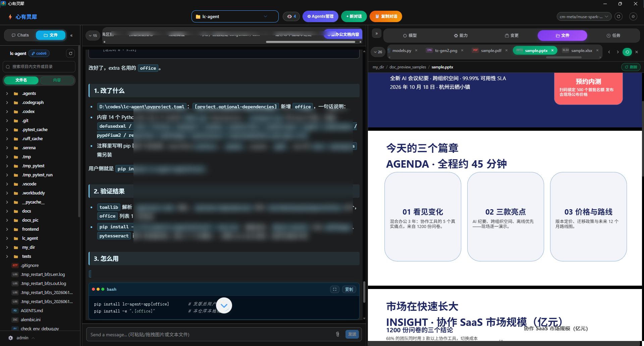Toggle the theme sun icon

click(633, 16)
